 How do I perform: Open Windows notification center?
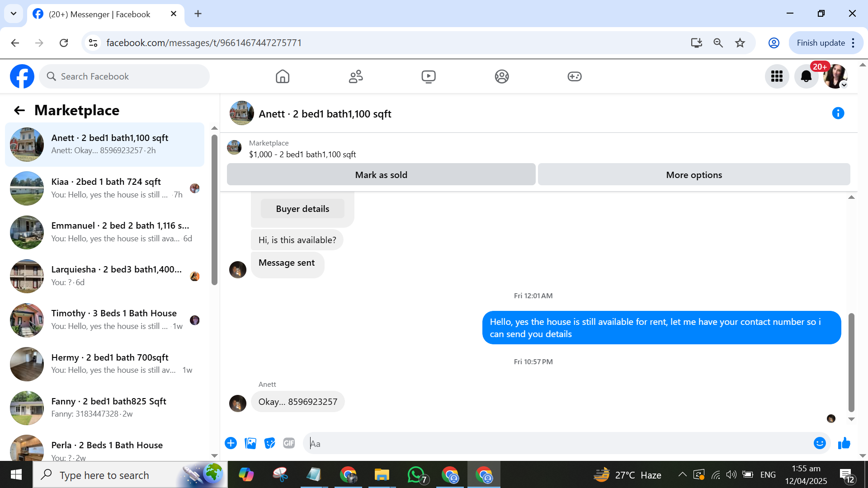pyautogui.click(x=847, y=475)
